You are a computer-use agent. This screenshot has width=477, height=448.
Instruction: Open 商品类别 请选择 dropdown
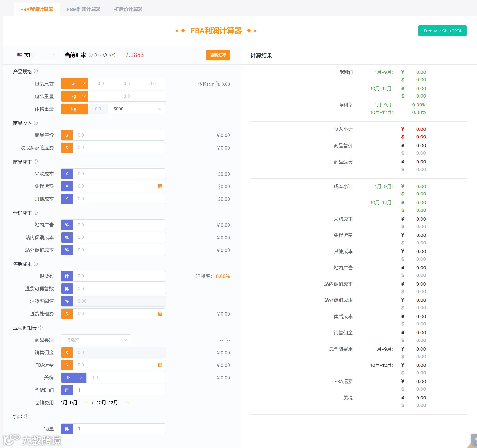coord(96,340)
